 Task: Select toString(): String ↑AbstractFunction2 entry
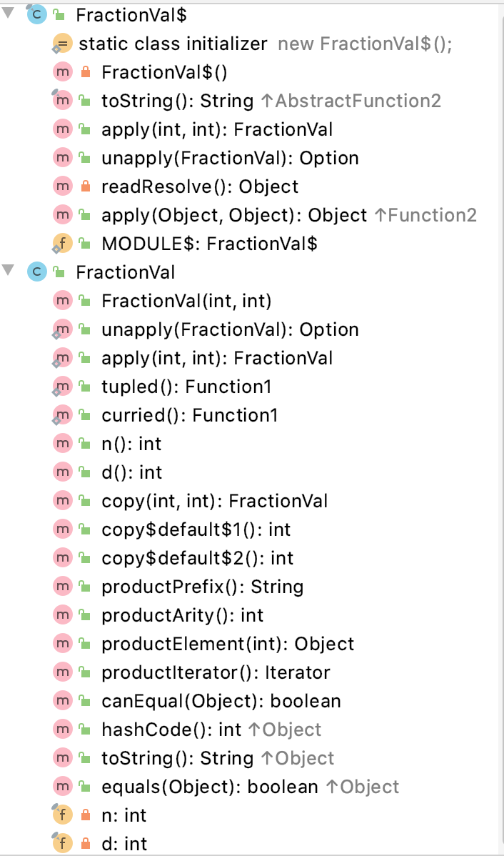click(x=271, y=101)
